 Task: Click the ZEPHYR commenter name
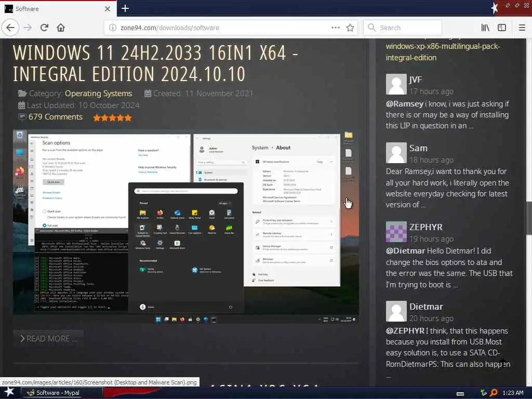(426, 227)
